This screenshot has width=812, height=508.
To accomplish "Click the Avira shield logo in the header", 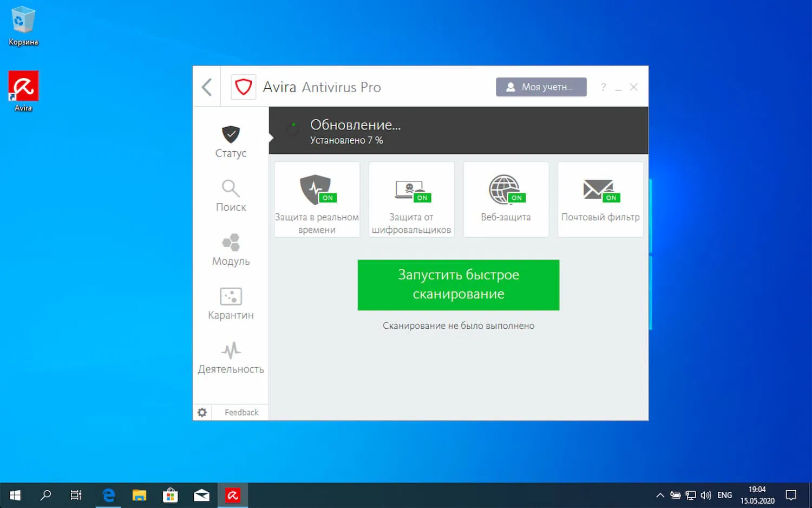I will 243,87.
